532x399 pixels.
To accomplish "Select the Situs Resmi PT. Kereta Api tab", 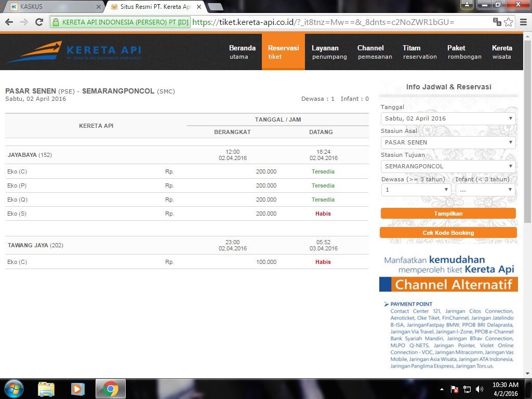I will pyautogui.click(x=155, y=6).
